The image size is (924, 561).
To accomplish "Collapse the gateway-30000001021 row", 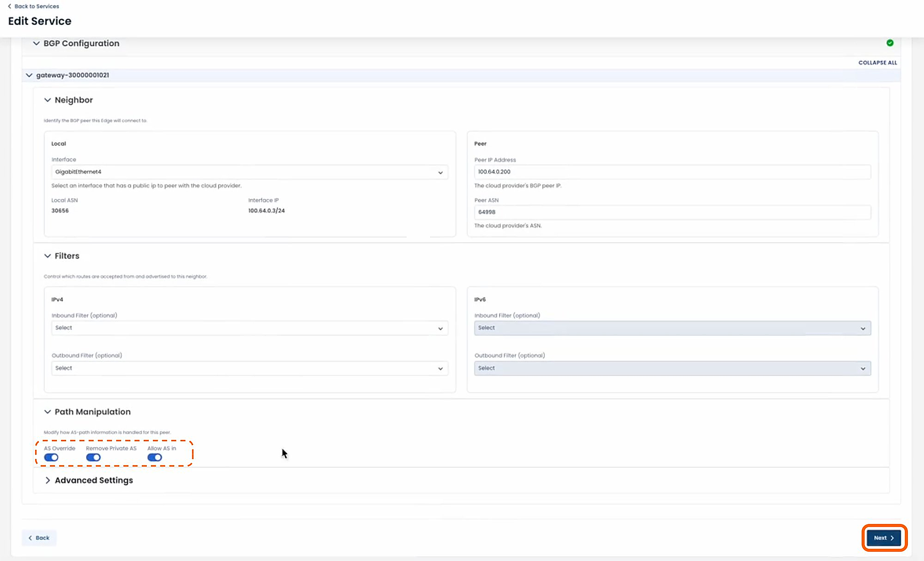I will click(x=29, y=75).
